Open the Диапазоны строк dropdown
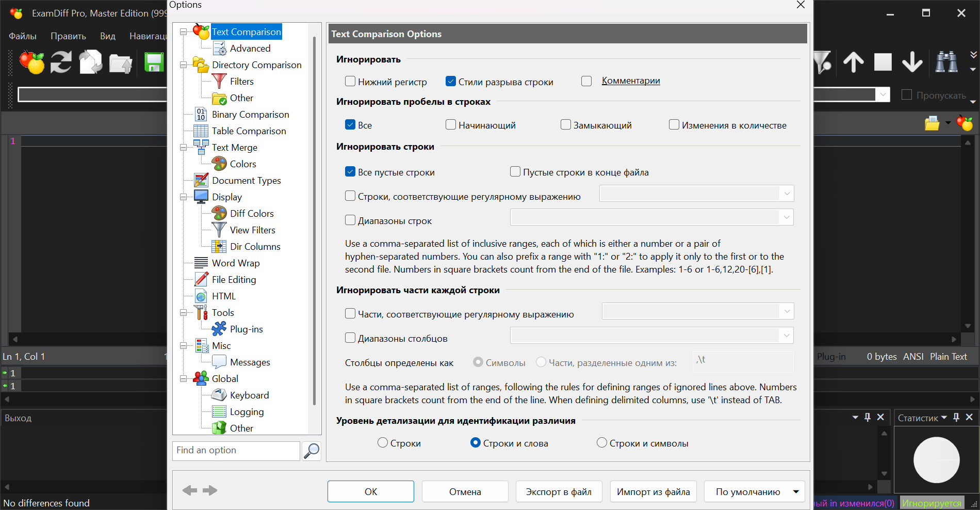This screenshot has height=510, width=980. (x=787, y=217)
